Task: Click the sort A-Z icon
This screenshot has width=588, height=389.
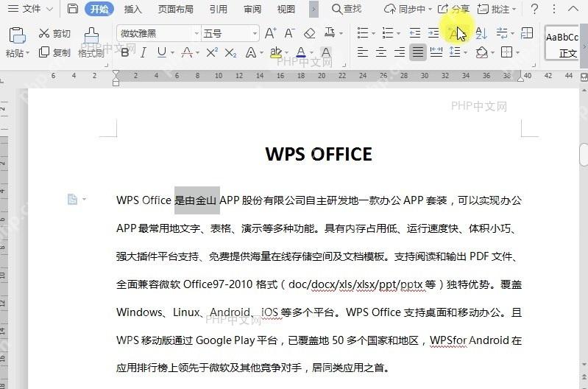Action: coord(481,33)
